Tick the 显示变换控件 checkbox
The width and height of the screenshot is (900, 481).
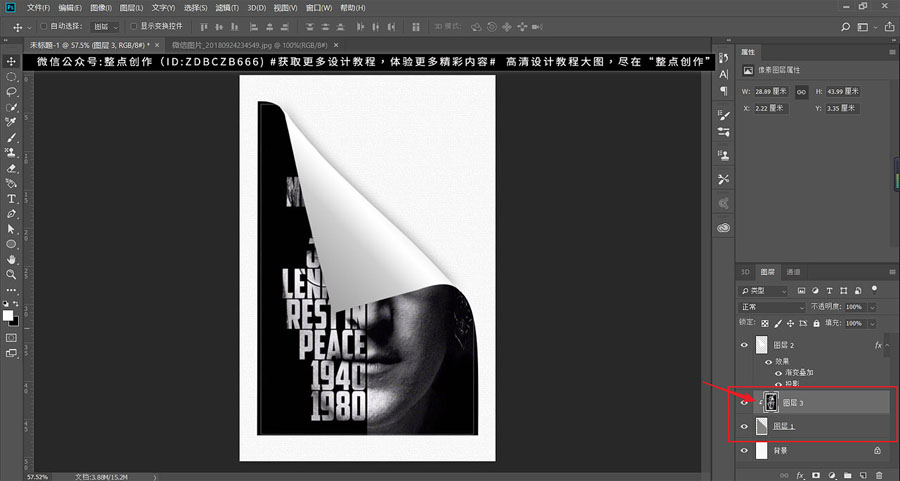(134, 26)
